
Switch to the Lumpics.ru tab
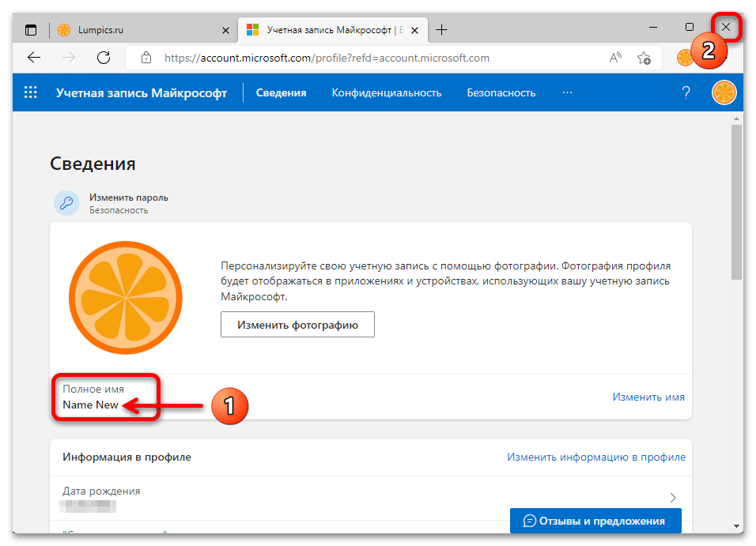pos(142,30)
